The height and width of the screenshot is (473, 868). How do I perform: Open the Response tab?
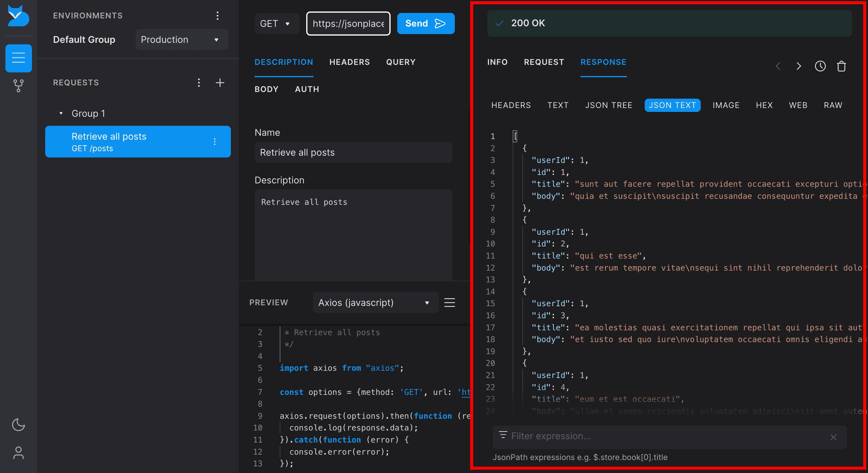pyautogui.click(x=603, y=62)
